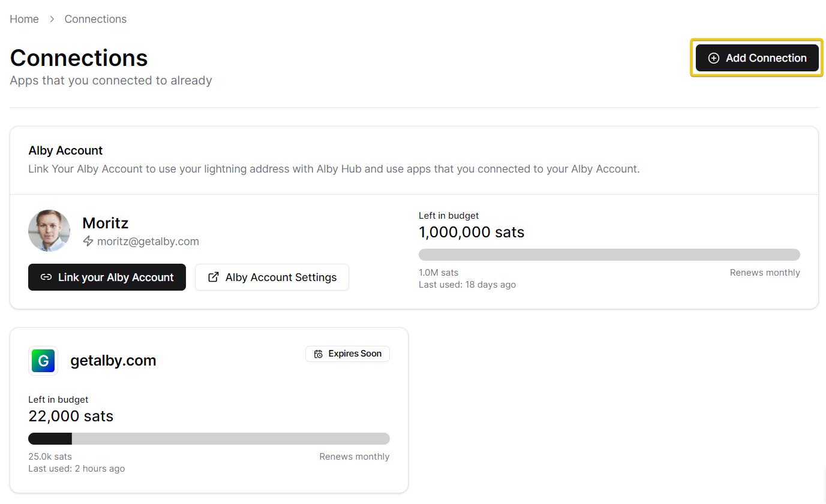Open the getalby.com connection title
826x504 pixels.
tap(113, 361)
